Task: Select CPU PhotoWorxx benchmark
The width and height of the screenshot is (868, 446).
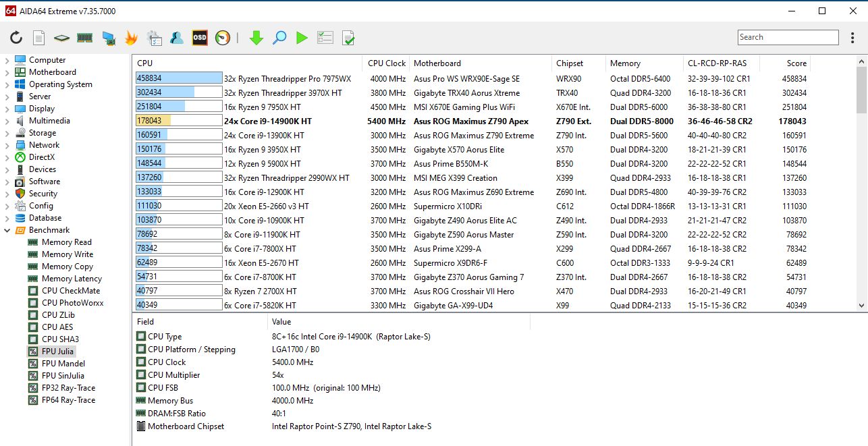Action: click(x=72, y=303)
